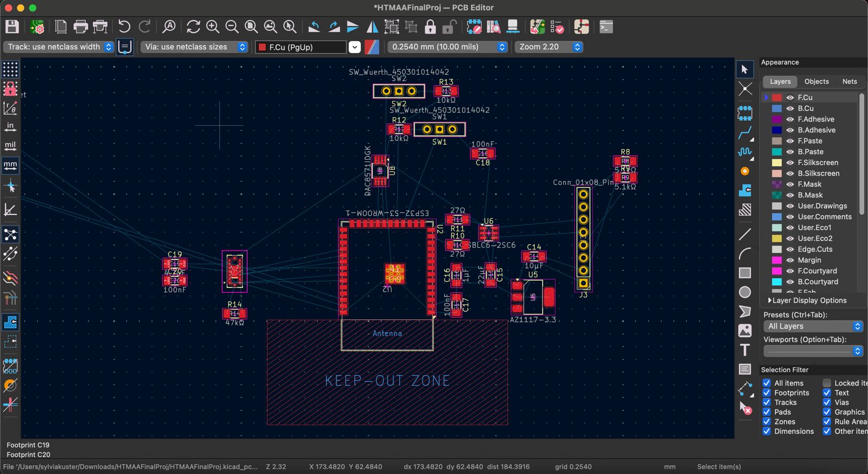Screen dimensions: 868x474
Task: Switch to the Objects tab
Action: point(816,81)
